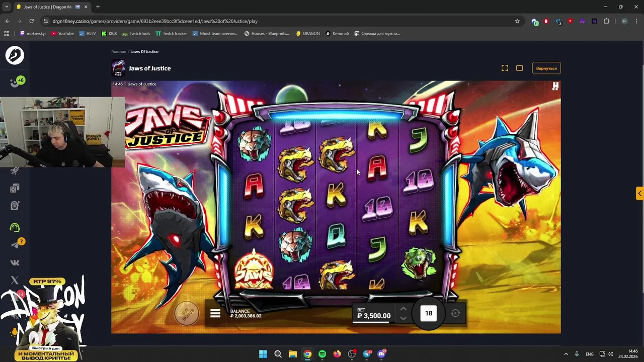Show hidden system tray icons
Viewport: 644px width, 362px height.
click(566, 354)
